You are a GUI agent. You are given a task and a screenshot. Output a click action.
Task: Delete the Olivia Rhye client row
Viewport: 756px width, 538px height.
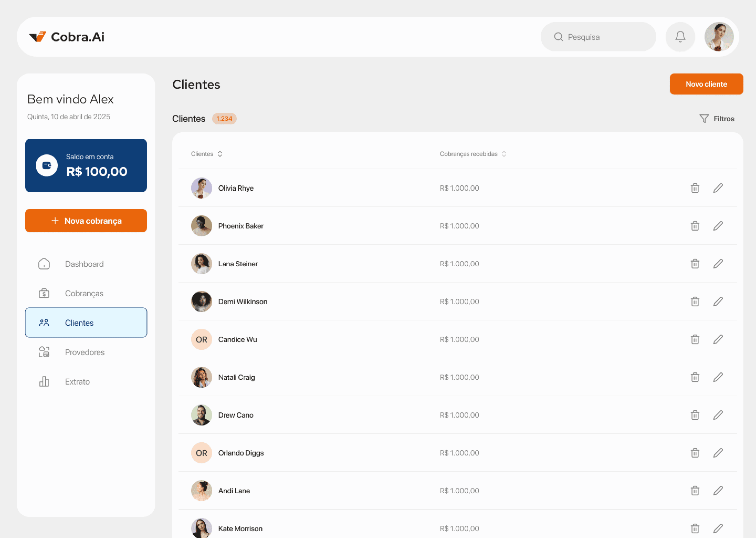(695, 188)
